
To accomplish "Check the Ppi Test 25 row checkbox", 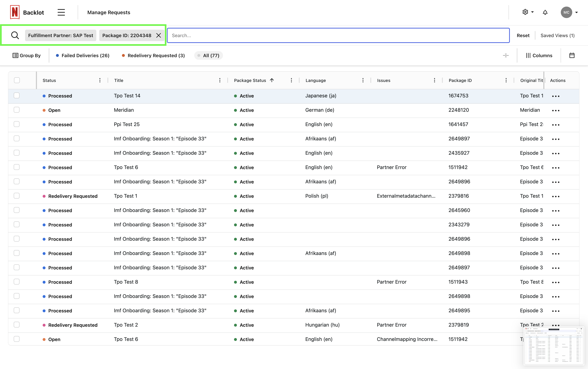I will tap(17, 124).
